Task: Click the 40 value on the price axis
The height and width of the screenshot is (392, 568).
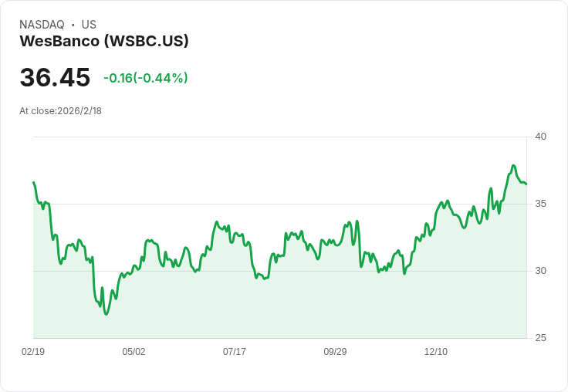Action: 541,137
